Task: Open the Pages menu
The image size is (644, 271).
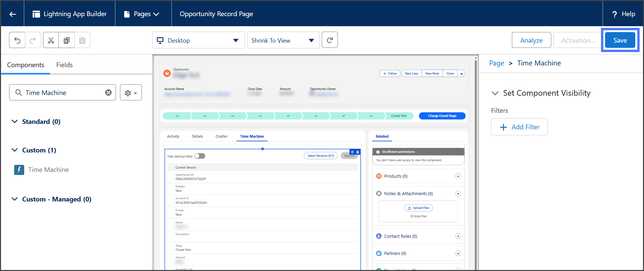Action: tap(142, 14)
